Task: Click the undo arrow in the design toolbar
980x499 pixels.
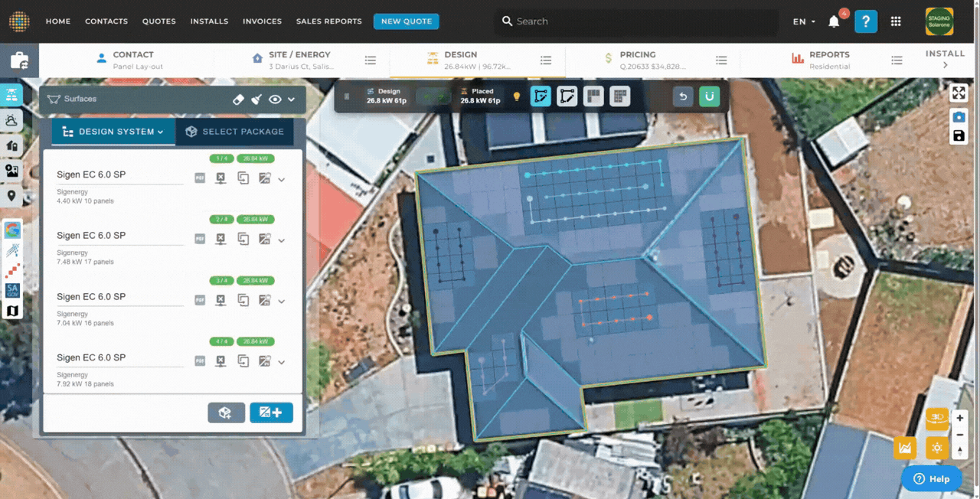Action: pos(683,96)
